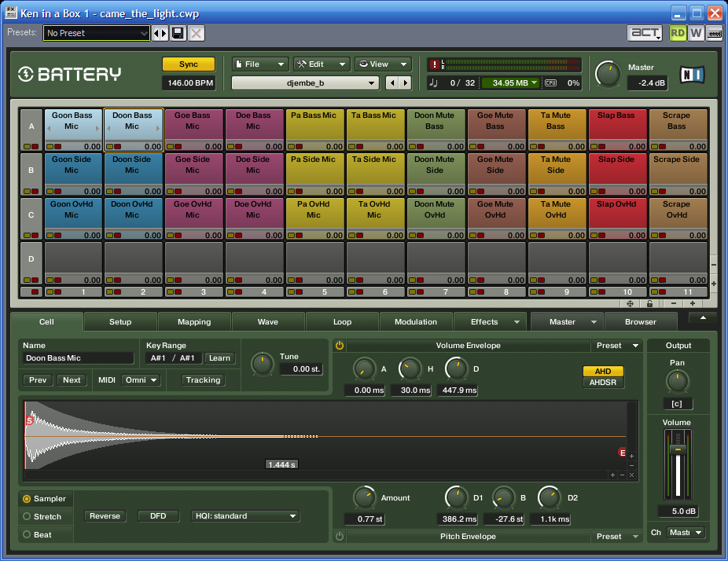The image size is (728, 561).
Task: Delete preset with X icon
Action: (197, 33)
